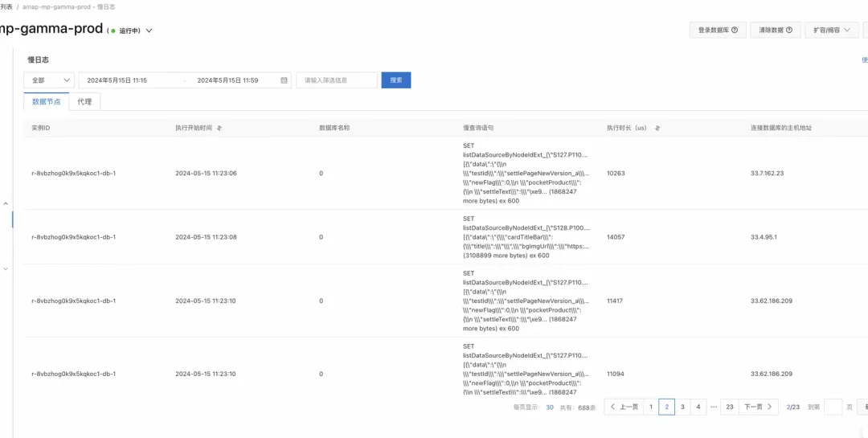Click help icon on 登录数据库 button
868x438 pixels.
click(x=735, y=31)
